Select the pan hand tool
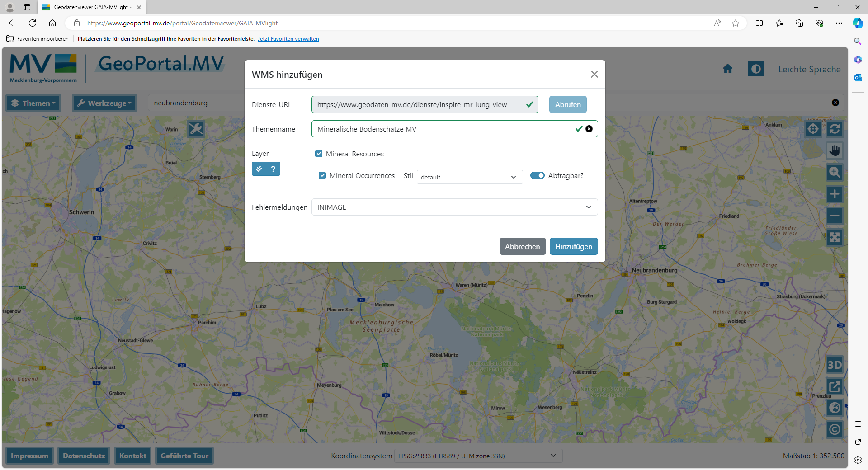This screenshot has height=470, width=868. (x=835, y=150)
